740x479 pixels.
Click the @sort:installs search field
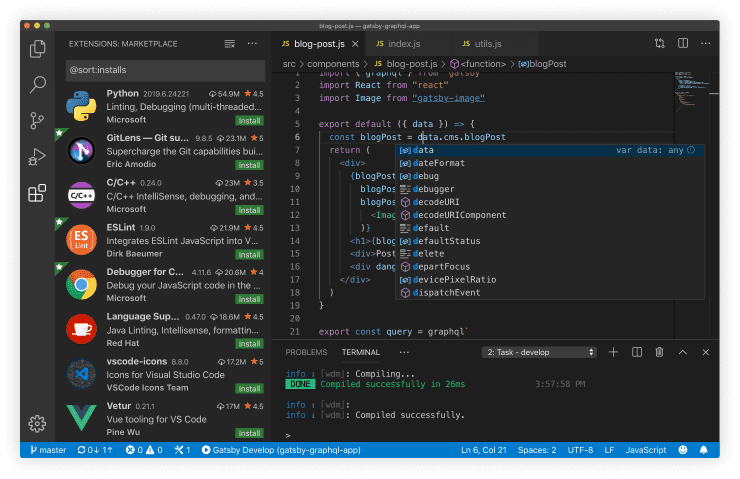click(x=165, y=70)
